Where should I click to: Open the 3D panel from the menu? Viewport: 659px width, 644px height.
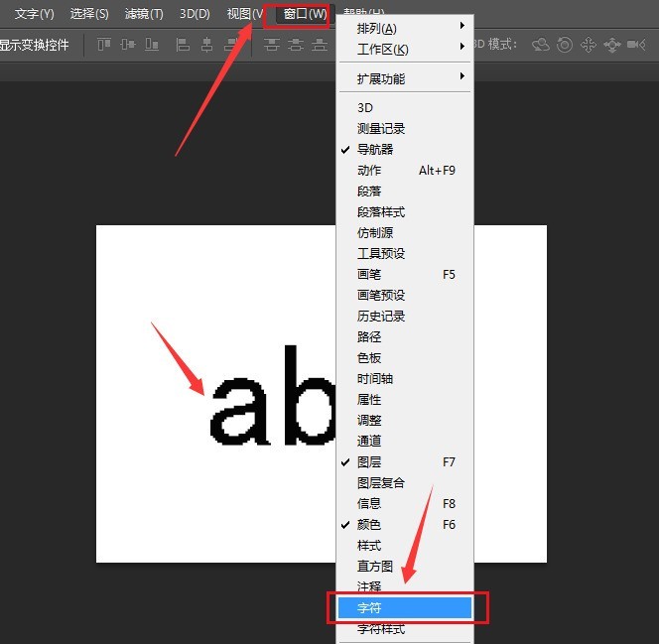coord(405,108)
